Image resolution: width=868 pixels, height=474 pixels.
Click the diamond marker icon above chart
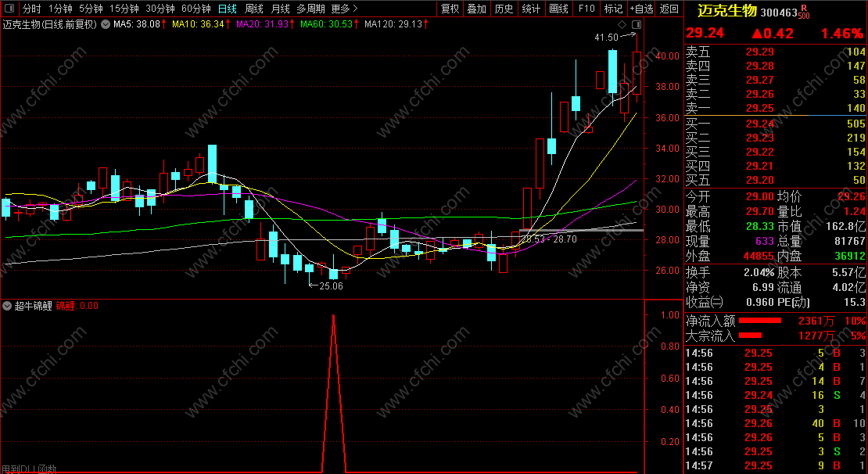pos(622,24)
